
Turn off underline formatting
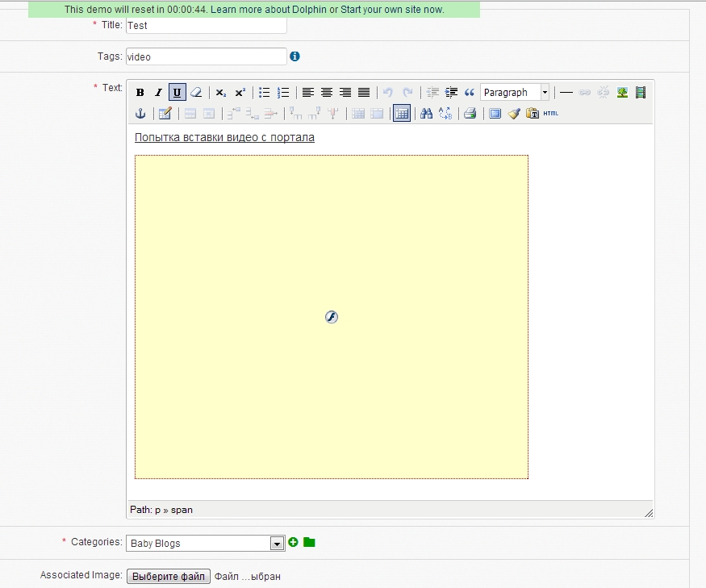coord(177,93)
